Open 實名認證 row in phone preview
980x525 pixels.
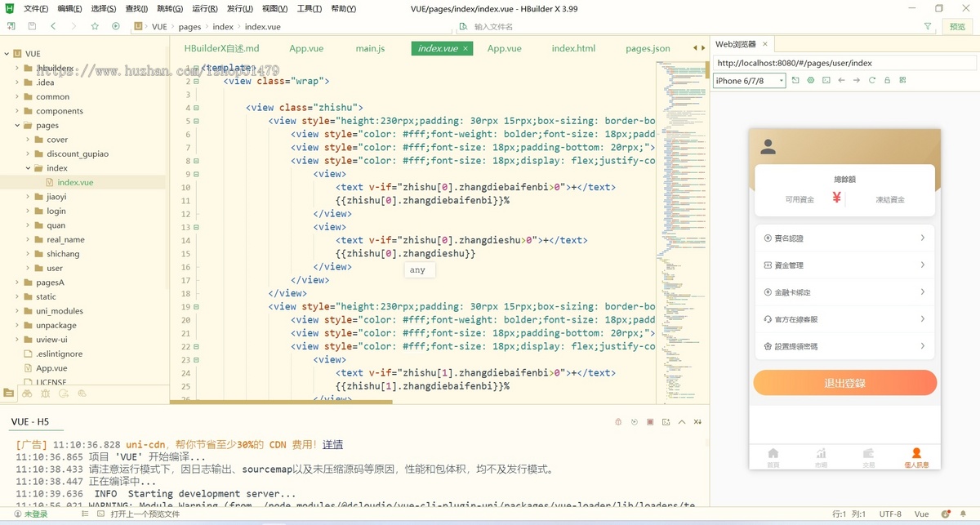click(844, 238)
